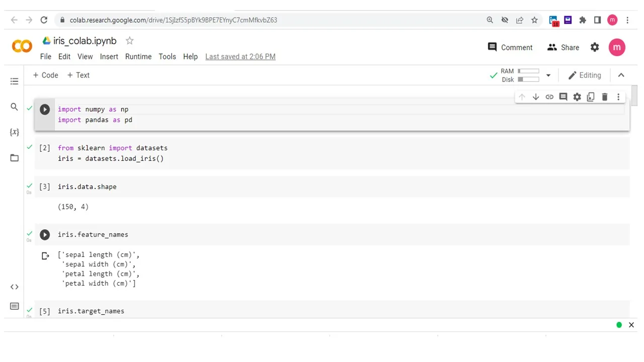Open the Files folder sidebar
The width and height of the screenshot is (644, 362).
(14, 158)
